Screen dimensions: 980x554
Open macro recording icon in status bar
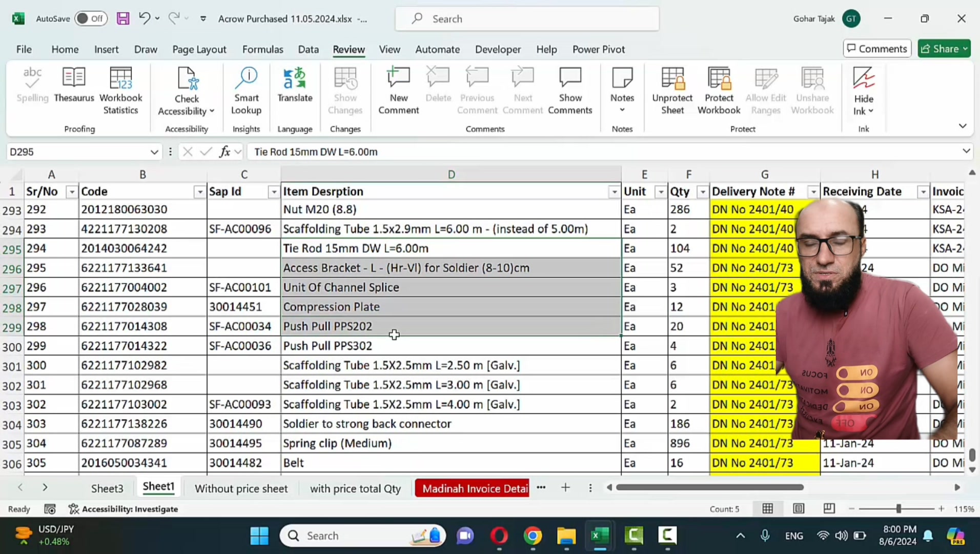50,509
